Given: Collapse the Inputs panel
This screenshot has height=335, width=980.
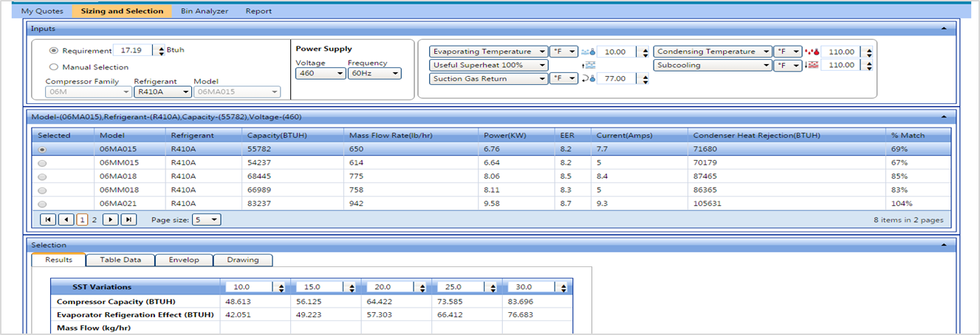Looking at the screenshot, I should click(x=945, y=28).
